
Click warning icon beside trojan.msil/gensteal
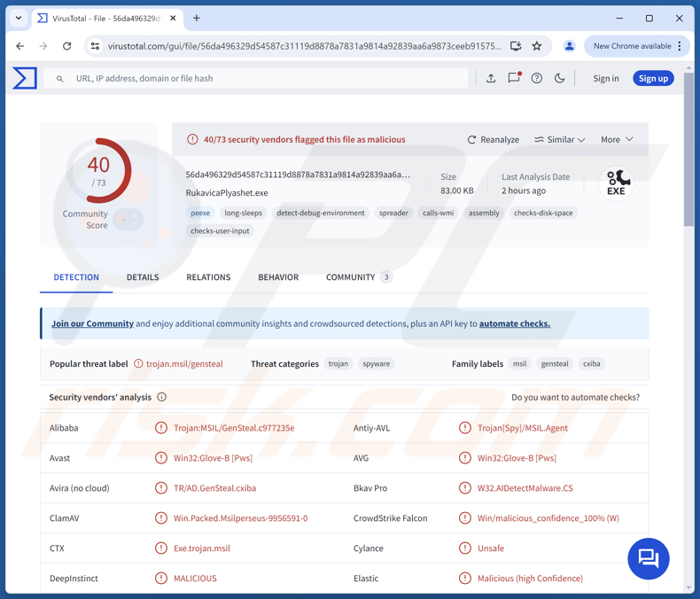[x=139, y=364]
